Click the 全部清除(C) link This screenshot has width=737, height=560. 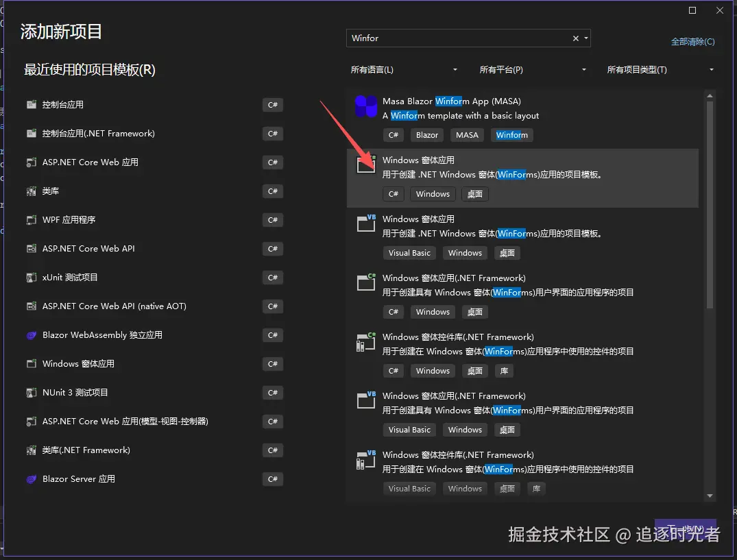693,42
